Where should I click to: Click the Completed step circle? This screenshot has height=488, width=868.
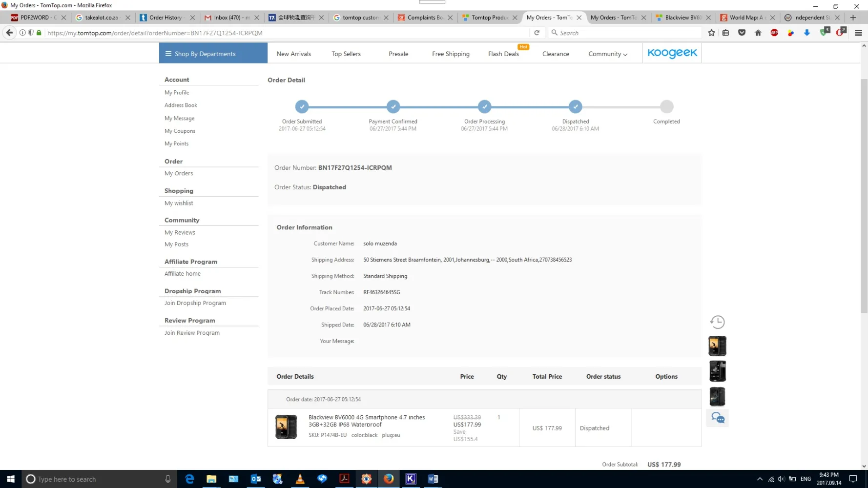point(667,106)
